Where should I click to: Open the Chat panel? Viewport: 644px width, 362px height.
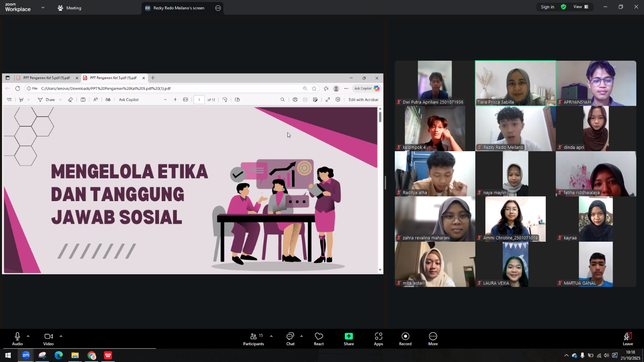(290, 339)
